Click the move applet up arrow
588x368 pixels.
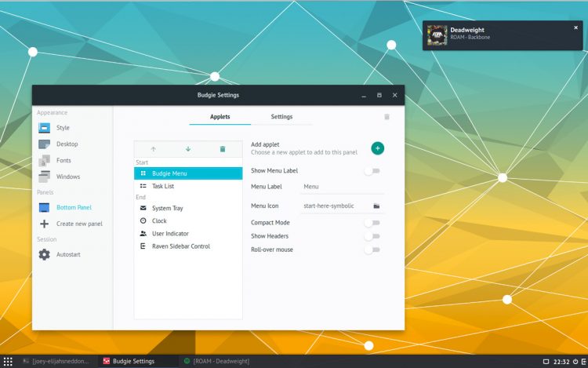153,149
